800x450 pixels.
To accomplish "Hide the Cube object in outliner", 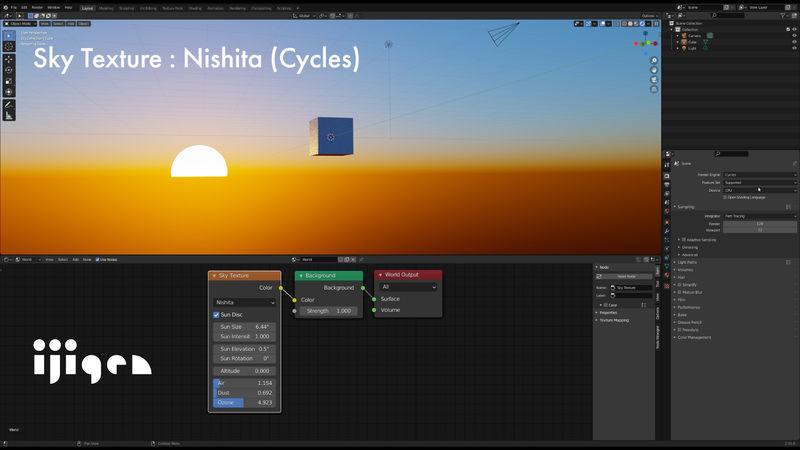I will pyautogui.click(x=794, y=42).
